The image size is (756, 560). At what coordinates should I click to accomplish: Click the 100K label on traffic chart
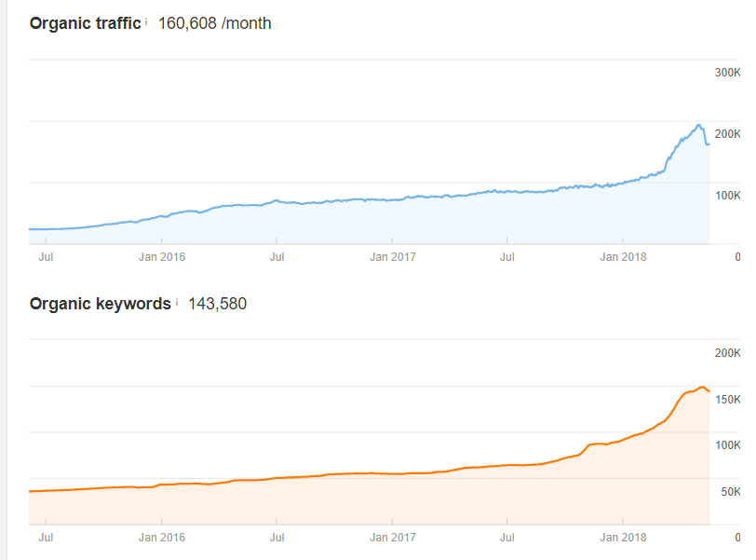pos(727,196)
